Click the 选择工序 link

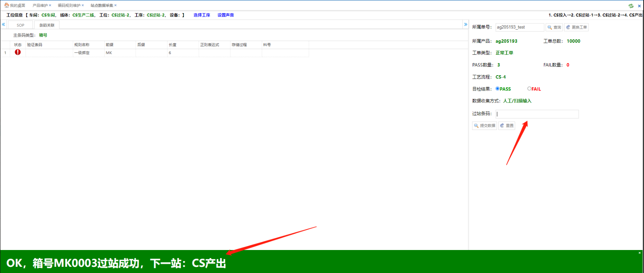click(x=202, y=15)
